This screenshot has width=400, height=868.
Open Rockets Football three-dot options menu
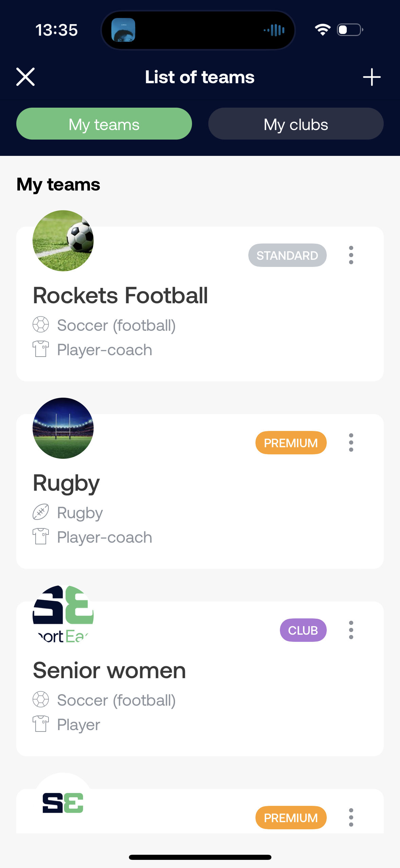click(x=351, y=255)
